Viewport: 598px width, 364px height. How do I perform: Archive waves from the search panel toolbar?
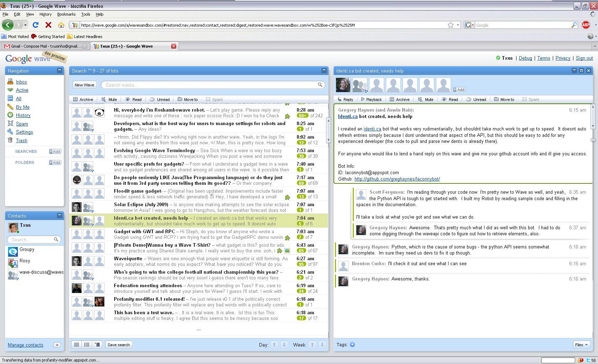[83, 100]
